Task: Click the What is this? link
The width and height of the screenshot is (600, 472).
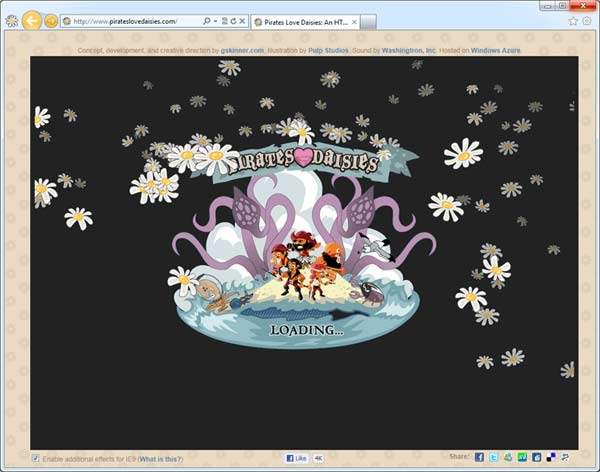Action: 161,459
